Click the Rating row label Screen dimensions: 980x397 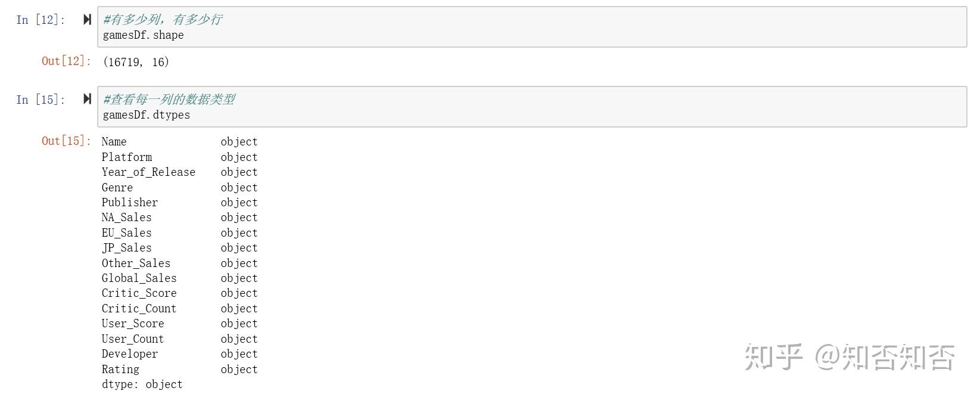point(120,370)
